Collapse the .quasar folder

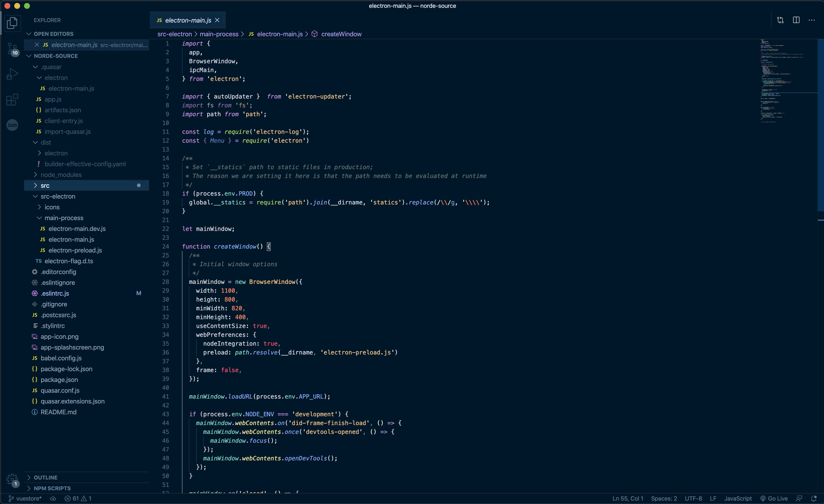[87, 67]
